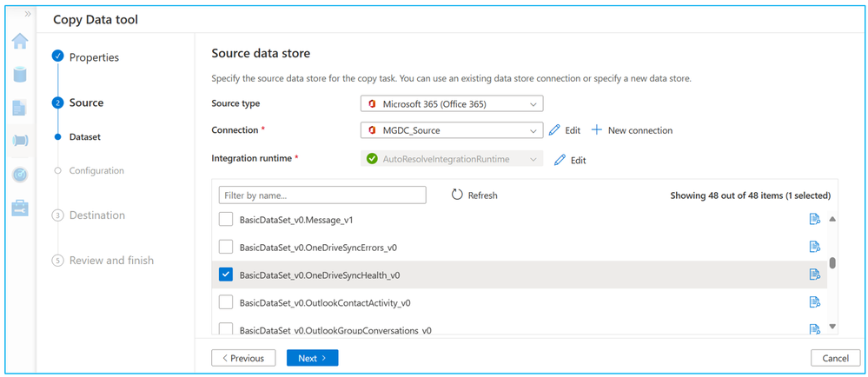Viewport: 868px width, 377px height.
Task: Click the Showing 48 out of 48 items text
Action: pos(750,195)
